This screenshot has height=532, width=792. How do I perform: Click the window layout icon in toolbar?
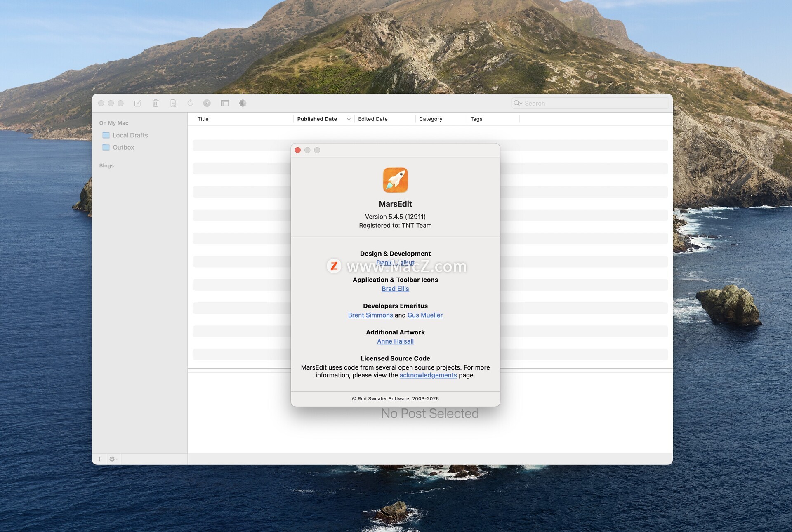tap(225, 103)
